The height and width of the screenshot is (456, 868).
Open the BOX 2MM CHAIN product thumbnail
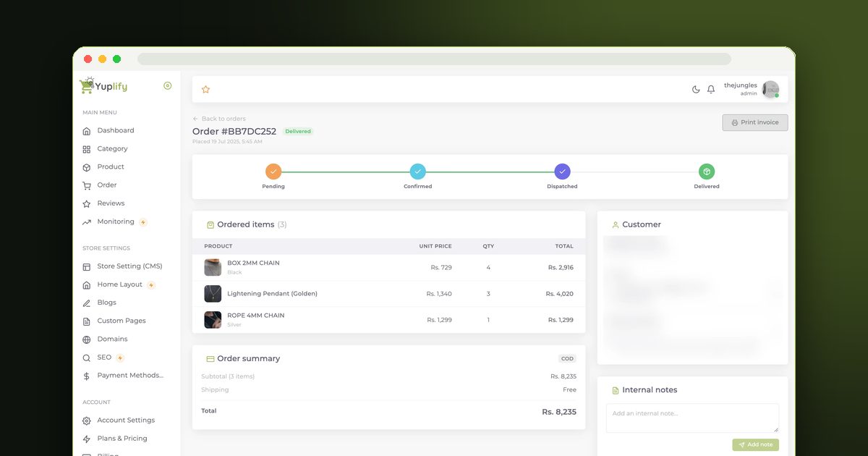[x=213, y=267]
